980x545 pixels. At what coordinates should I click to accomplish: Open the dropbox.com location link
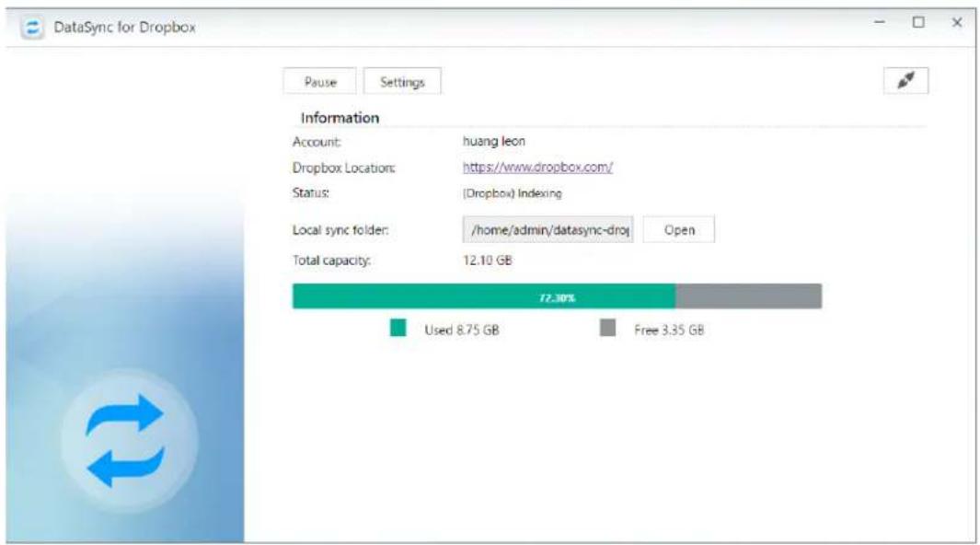point(537,167)
